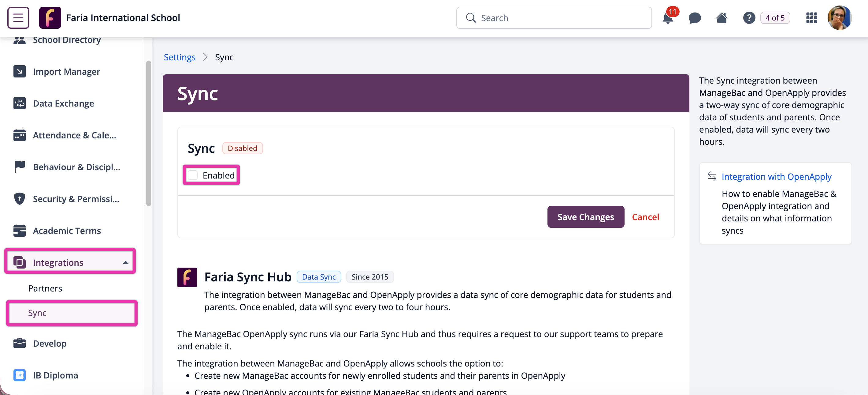
Task: Select Partners under Integrations
Action: [x=45, y=288]
